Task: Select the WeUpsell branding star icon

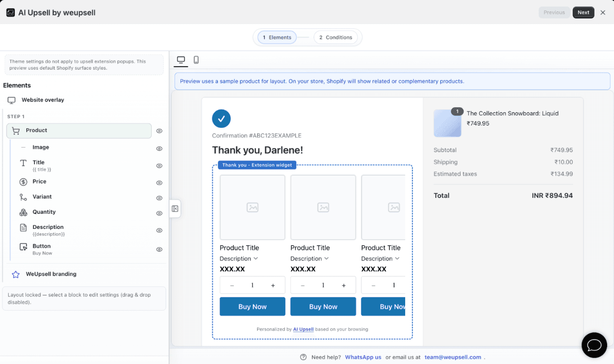Action: (x=16, y=274)
